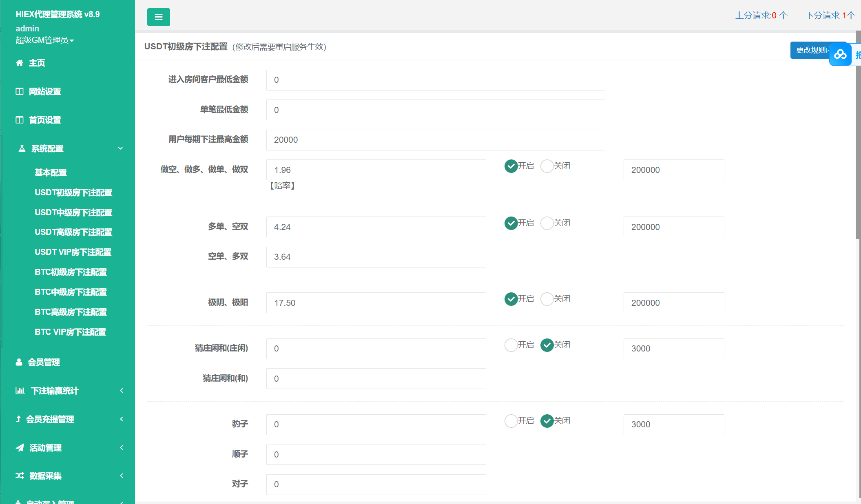Open USDT中级房下注配置 menu item

[73, 212]
